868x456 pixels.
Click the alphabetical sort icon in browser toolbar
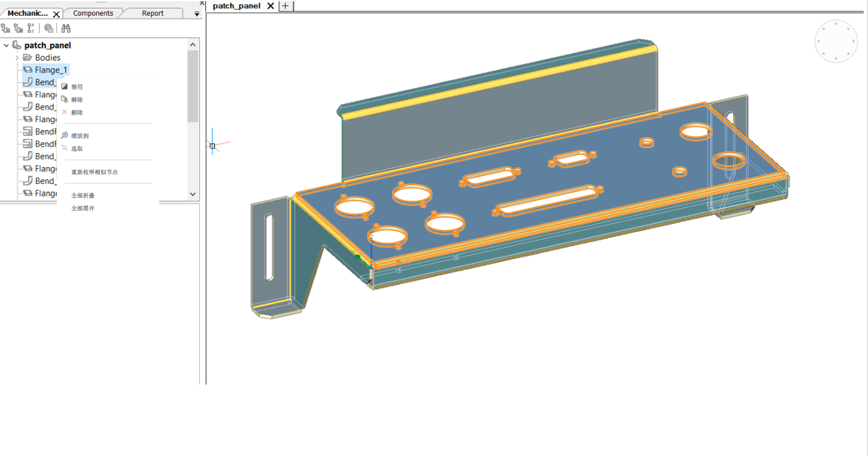pos(31,28)
